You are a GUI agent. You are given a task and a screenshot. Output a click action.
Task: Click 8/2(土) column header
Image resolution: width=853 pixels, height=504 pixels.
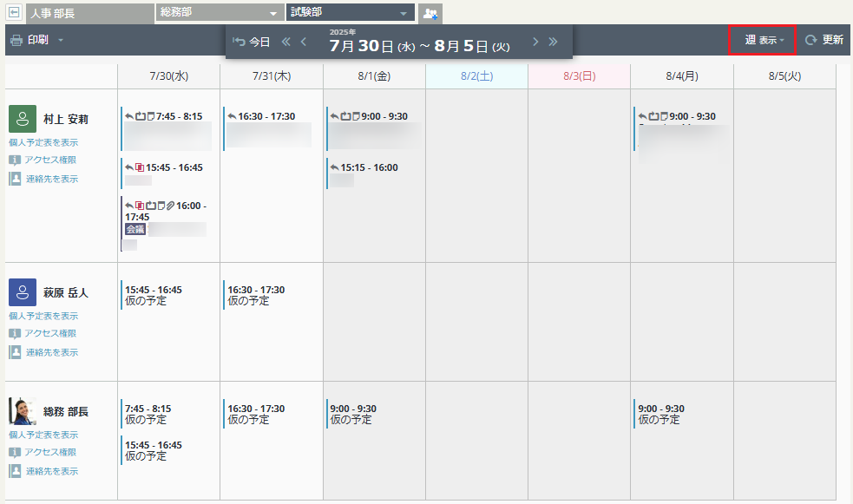tap(476, 76)
